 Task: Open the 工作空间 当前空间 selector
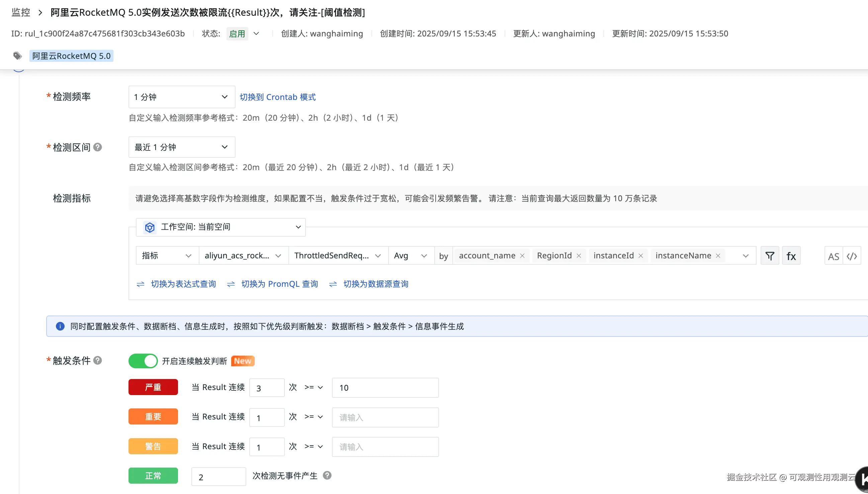221,227
